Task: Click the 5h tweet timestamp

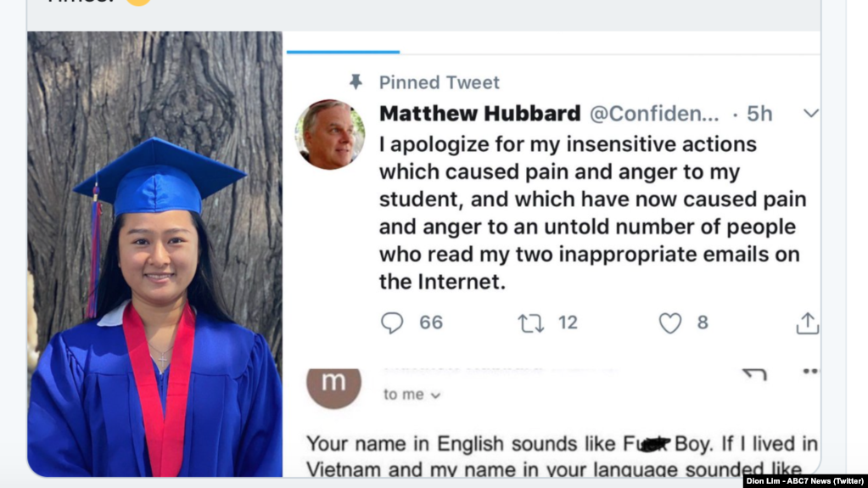Action: pos(759,114)
